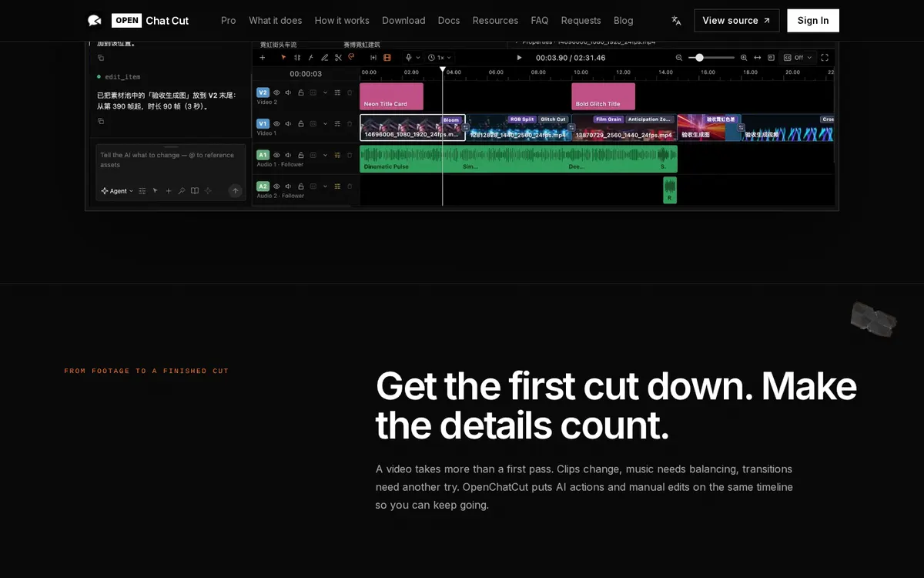Click the zoom out magnifier icon
Image resolution: width=924 pixels, height=578 pixels.
(x=679, y=58)
